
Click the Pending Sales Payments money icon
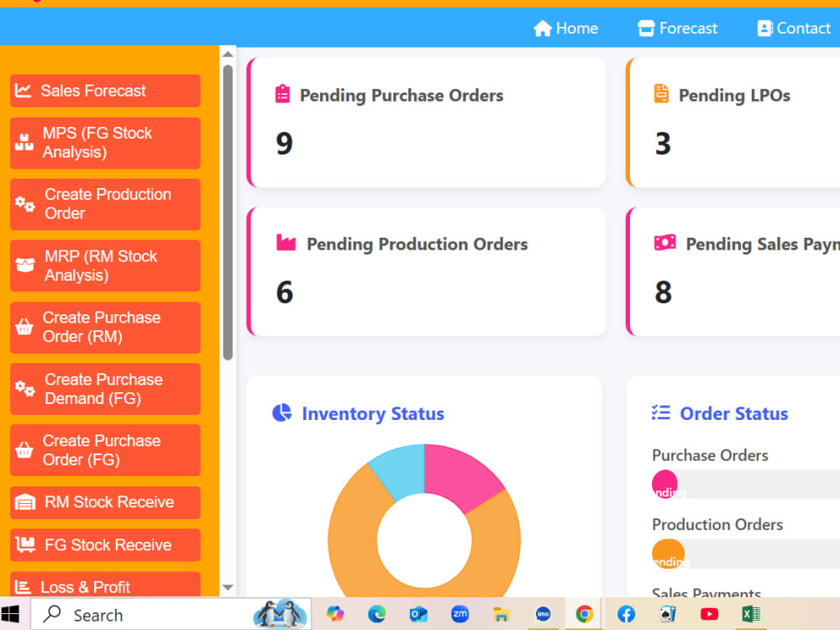click(x=664, y=243)
